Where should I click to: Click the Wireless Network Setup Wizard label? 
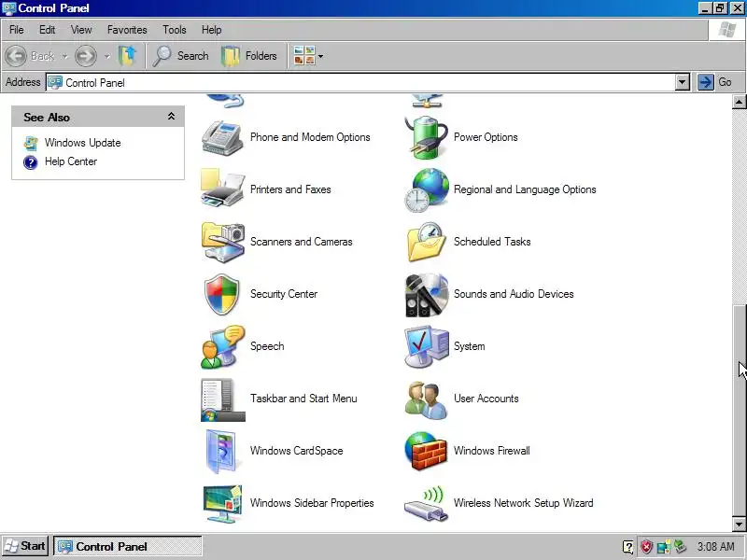[x=524, y=503]
